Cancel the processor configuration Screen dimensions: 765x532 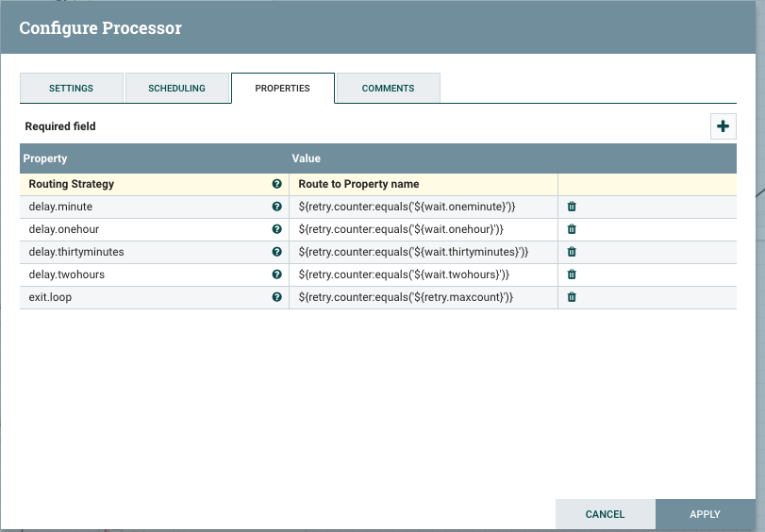coord(605,514)
